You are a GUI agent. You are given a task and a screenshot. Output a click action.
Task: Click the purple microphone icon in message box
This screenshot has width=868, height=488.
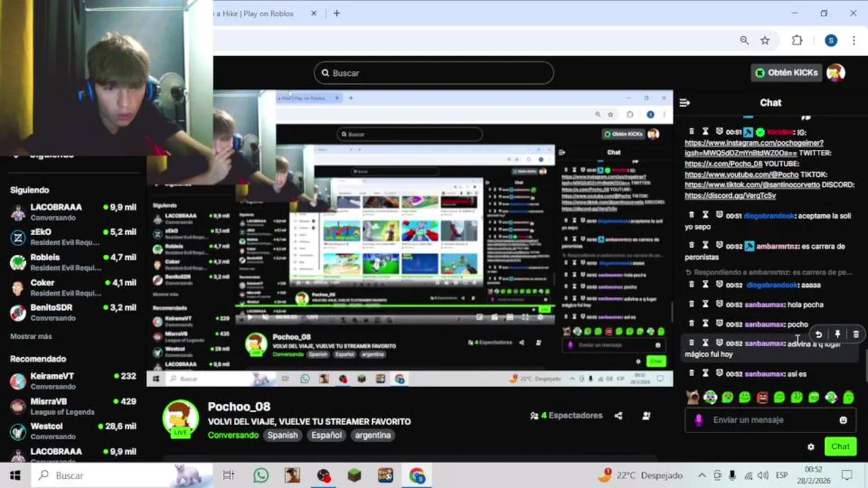pos(698,420)
